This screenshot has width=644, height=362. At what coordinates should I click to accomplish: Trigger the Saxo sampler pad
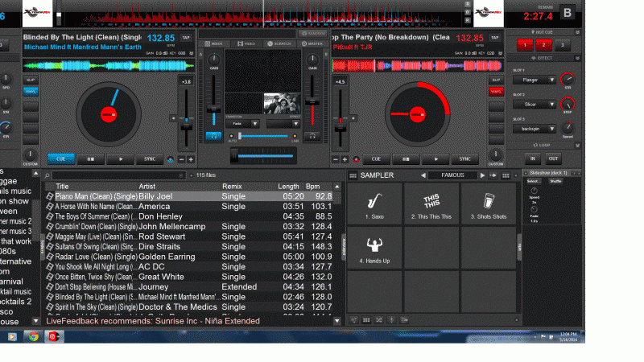pos(374,204)
